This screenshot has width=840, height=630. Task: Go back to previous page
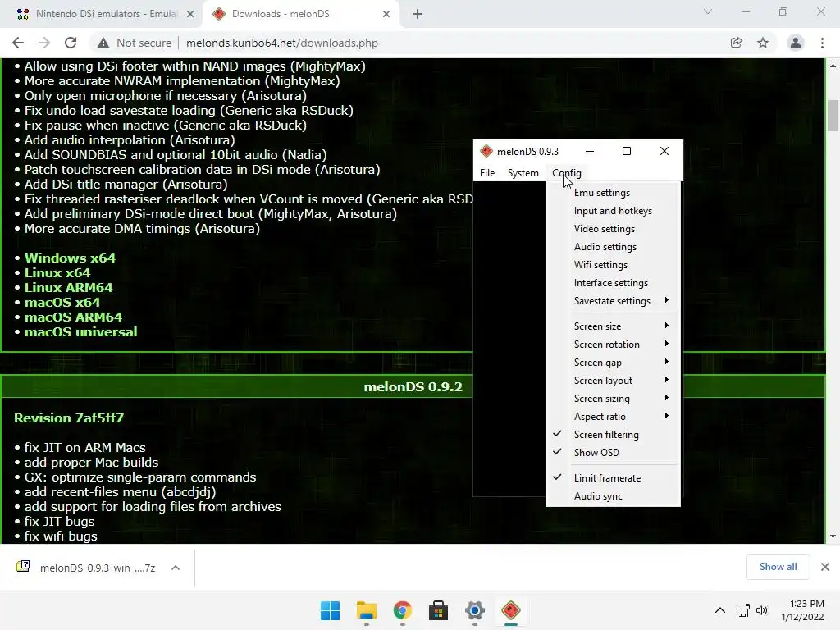(x=18, y=43)
